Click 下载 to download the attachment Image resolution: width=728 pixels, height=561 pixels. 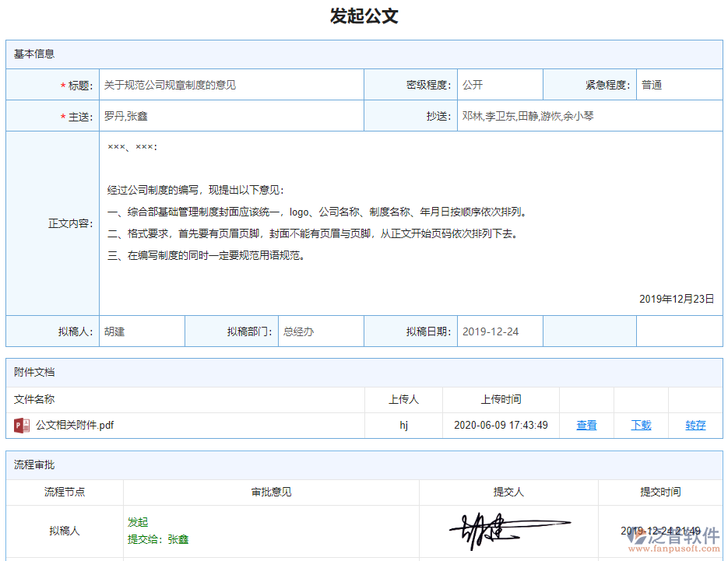(x=640, y=425)
